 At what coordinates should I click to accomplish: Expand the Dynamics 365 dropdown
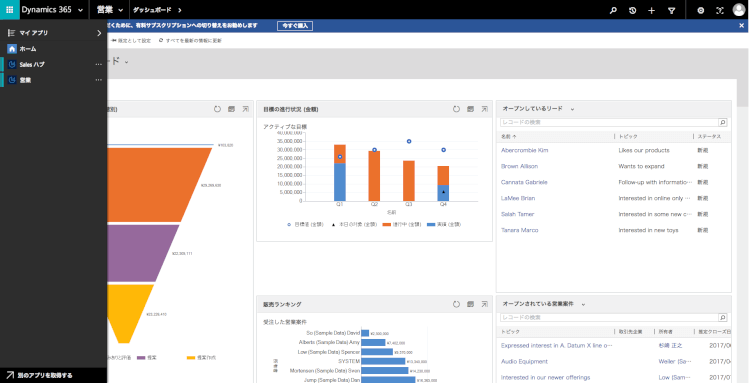pyautogui.click(x=80, y=10)
